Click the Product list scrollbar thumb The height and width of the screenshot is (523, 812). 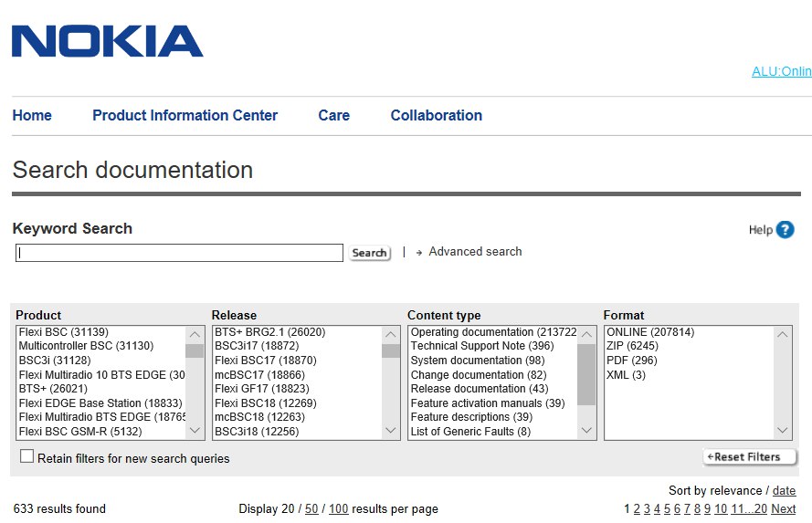click(195, 350)
